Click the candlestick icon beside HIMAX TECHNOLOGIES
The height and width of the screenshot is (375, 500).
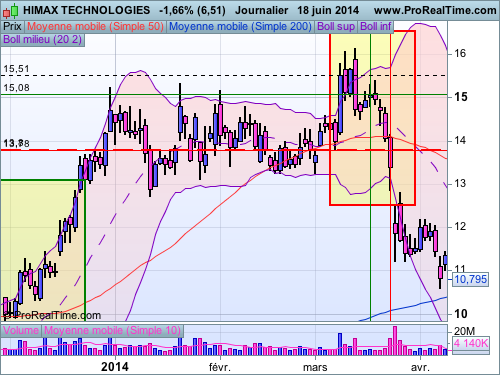[10, 11]
